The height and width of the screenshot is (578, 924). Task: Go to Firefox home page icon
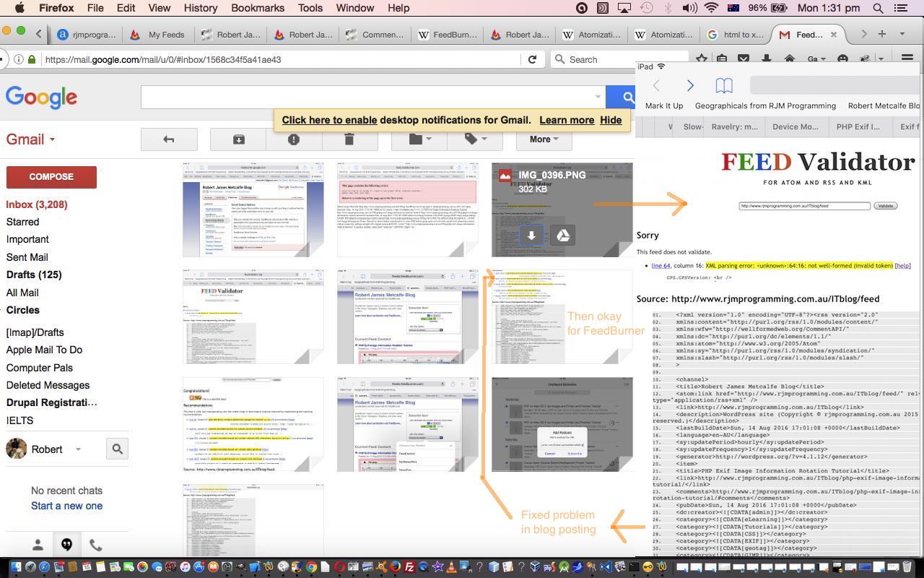point(790,59)
